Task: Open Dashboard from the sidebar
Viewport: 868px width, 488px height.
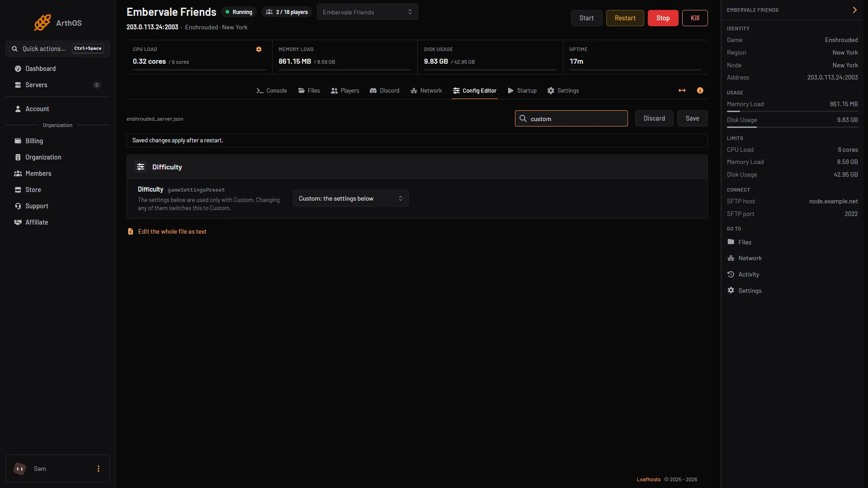Action: tap(57, 69)
